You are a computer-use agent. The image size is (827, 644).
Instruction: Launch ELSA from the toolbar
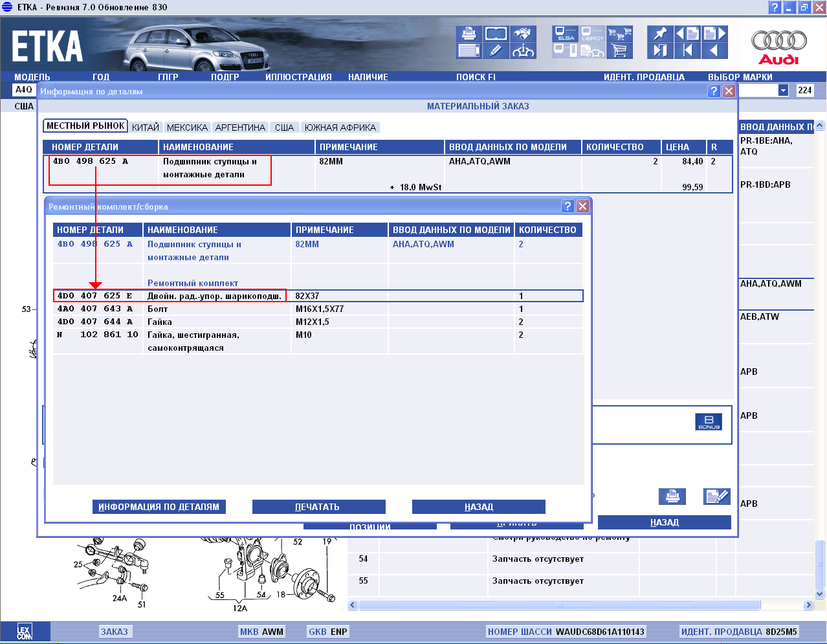click(x=566, y=34)
